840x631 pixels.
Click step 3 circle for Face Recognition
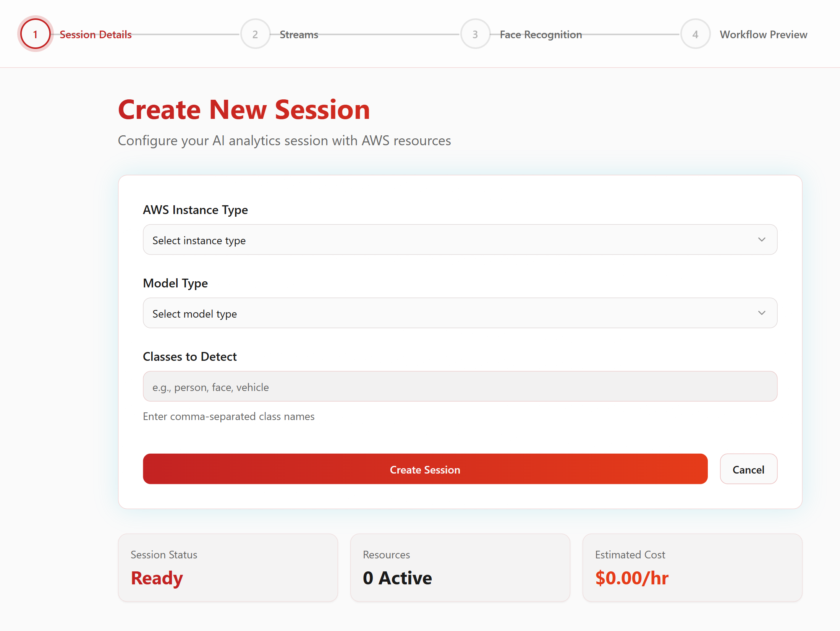[x=475, y=34]
